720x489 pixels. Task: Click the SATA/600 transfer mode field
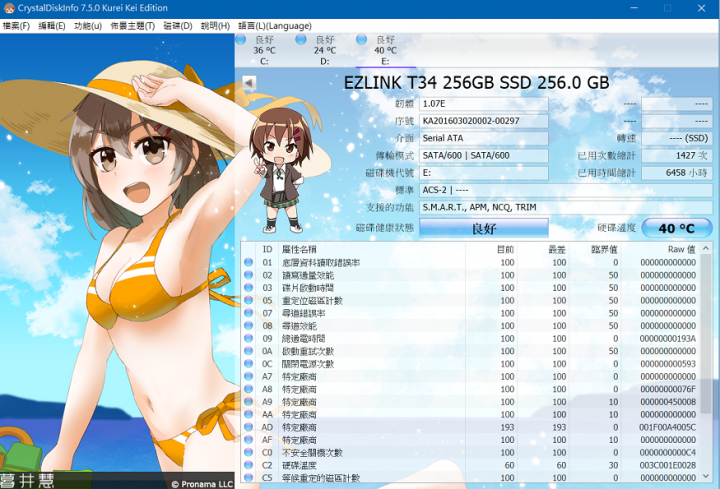[484, 156]
